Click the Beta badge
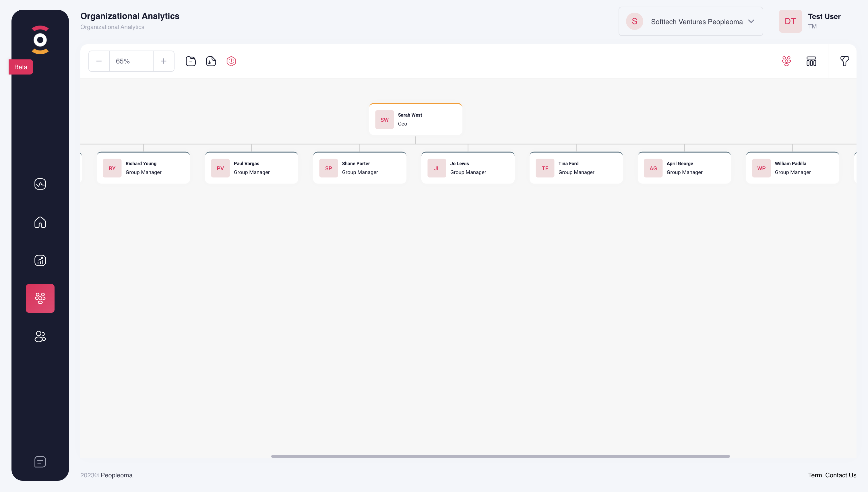868x492 pixels. tap(21, 67)
